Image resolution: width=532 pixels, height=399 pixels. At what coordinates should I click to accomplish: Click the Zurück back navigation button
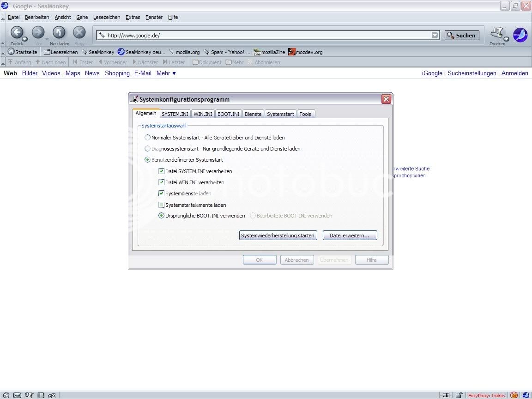coord(17,32)
